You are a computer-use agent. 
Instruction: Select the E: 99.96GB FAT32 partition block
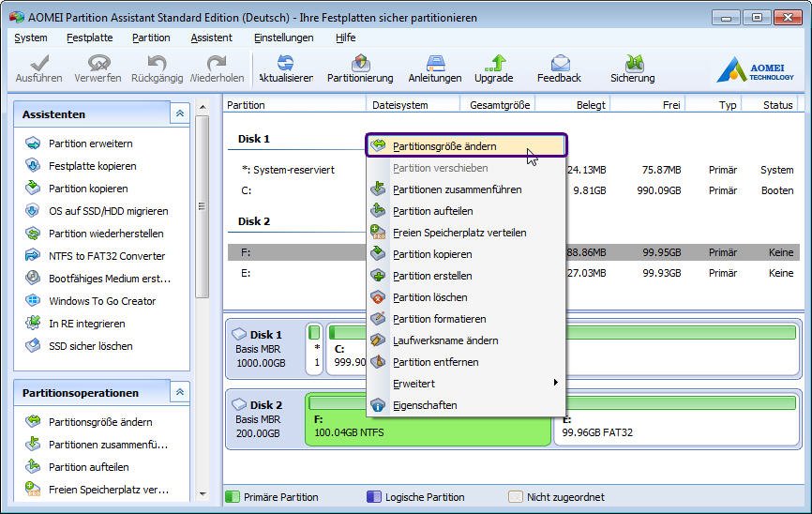677,418
